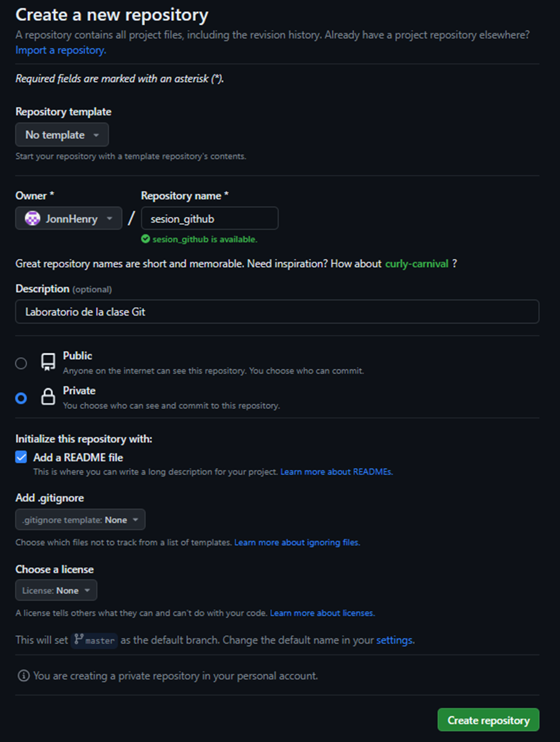Open the Import a repository link
Image resolution: width=560 pixels, height=742 pixels.
click(x=60, y=50)
